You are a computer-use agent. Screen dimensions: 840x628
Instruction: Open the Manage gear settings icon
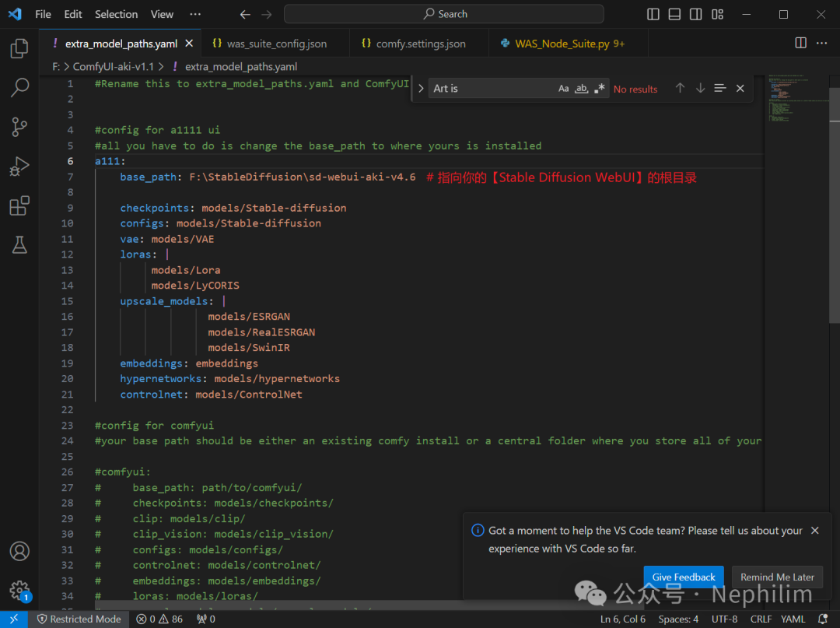[x=19, y=590]
